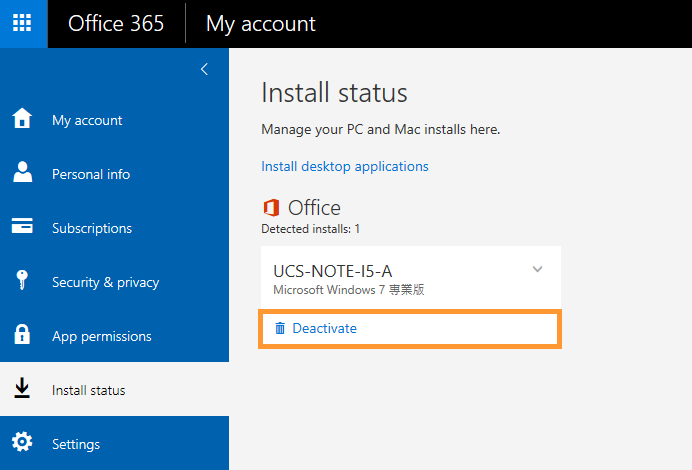
Task: Click the Manage your PC and Mac installs text
Action: tap(380, 130)
